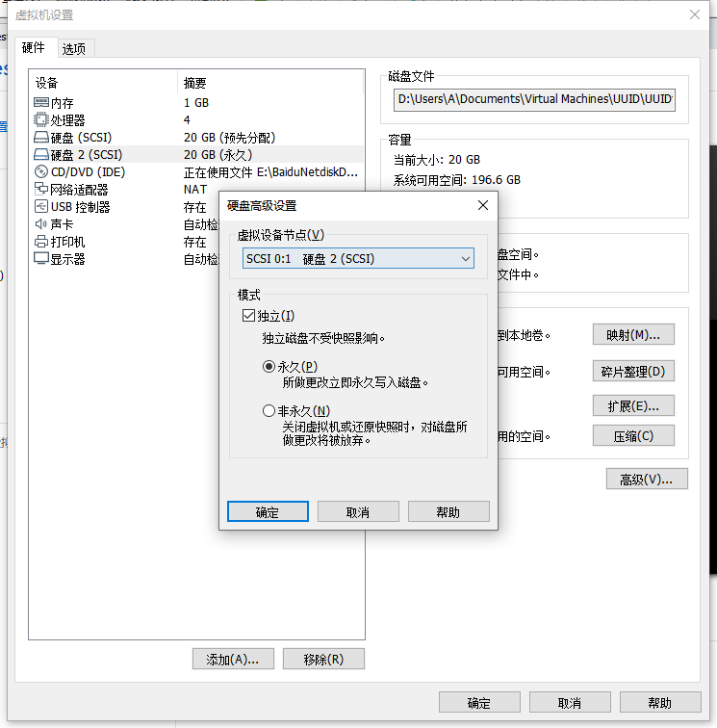
Task: Click the USB controller (USB 控制器) icon
Action: pyautogui.click(x=41, y=207)
